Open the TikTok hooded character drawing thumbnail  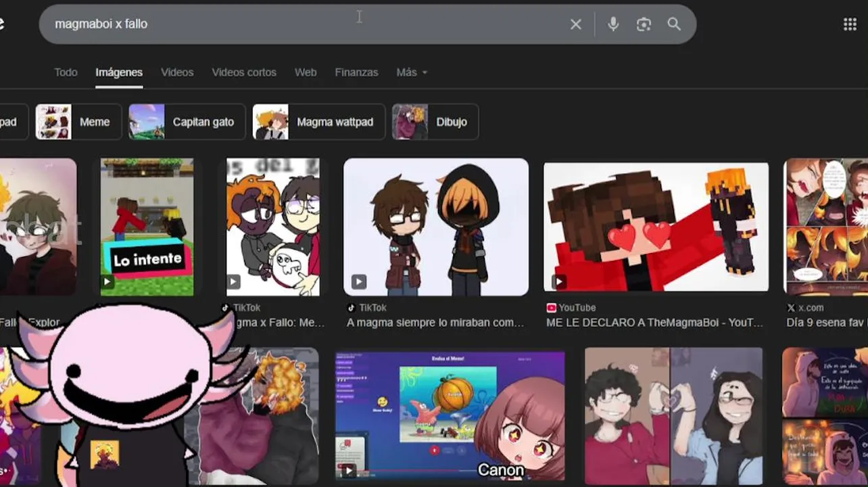pos(436,227)
